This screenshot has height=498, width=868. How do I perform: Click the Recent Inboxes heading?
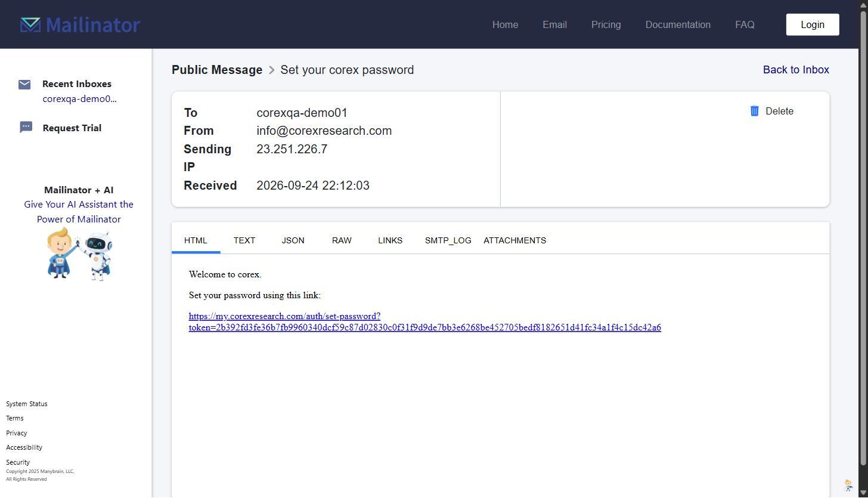(77, 84)
